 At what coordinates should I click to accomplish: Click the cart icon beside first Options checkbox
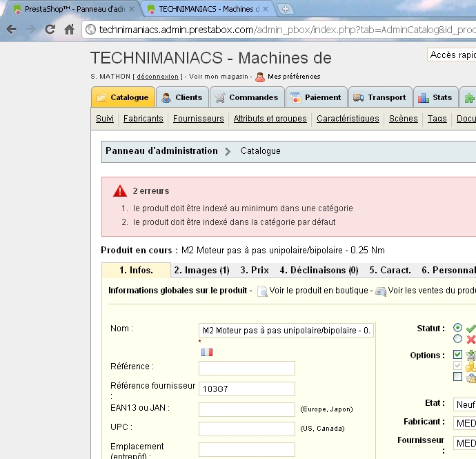coord(471,355)
